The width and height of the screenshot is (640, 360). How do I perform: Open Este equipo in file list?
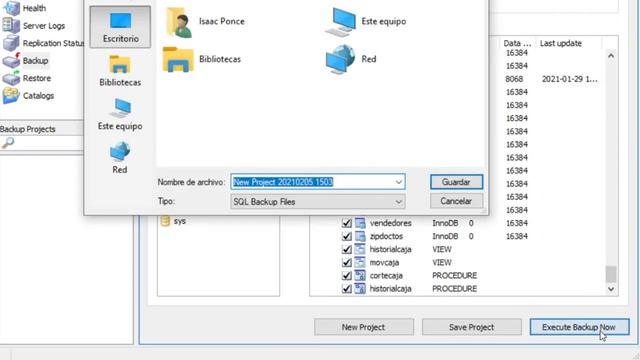(366, 21)
